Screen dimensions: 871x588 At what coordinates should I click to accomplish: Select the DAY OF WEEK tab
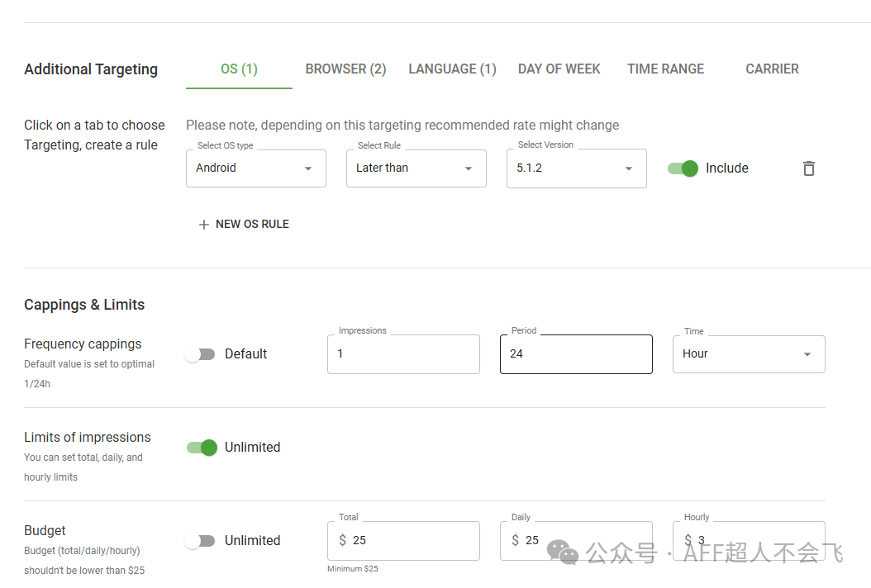click(559, 69)
